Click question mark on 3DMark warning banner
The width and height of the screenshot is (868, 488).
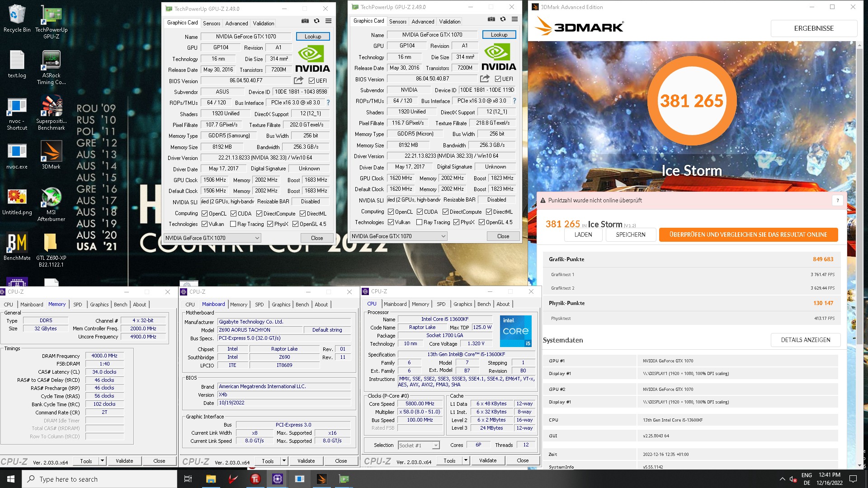[837, 200]
